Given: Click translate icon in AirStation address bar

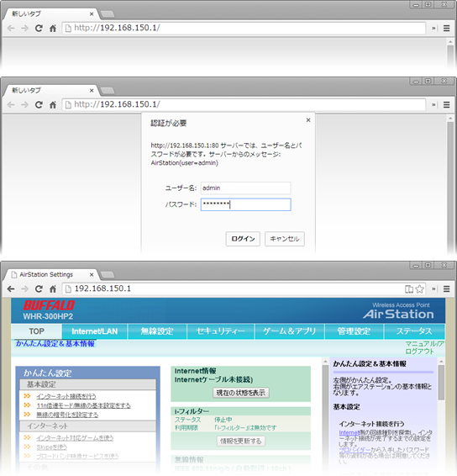Looking at the screenshot, I should pyautogui.click(x=409, y=289).
